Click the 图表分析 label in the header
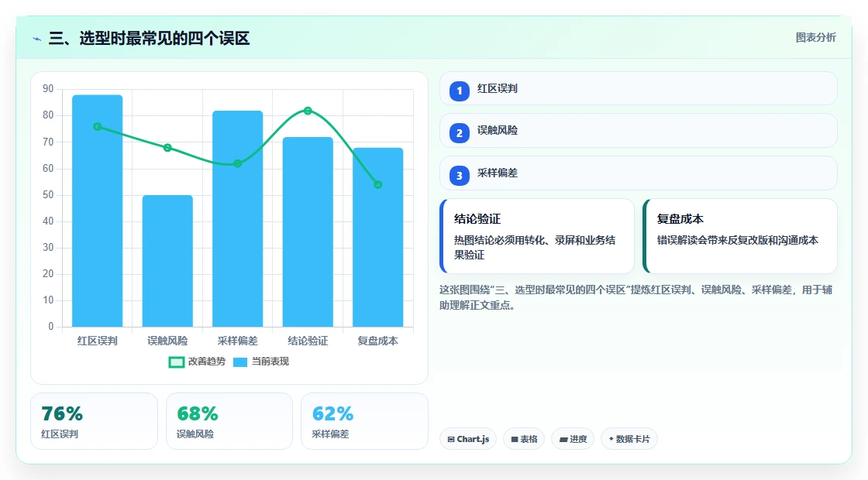The width and height of the screenshot is (868, 480). point(816,38)
